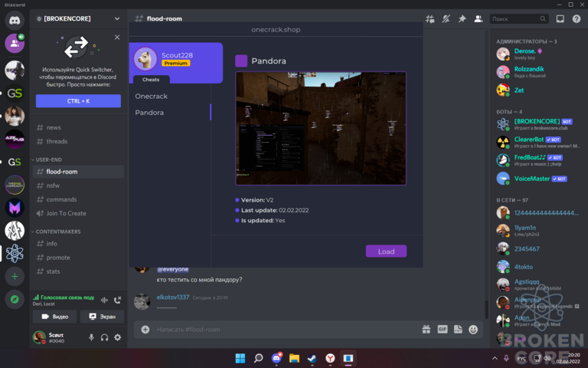The width and height of the screenshot is (588, 368).
Task: Toggle microphone mute in user panel
Action: (91, 337)
